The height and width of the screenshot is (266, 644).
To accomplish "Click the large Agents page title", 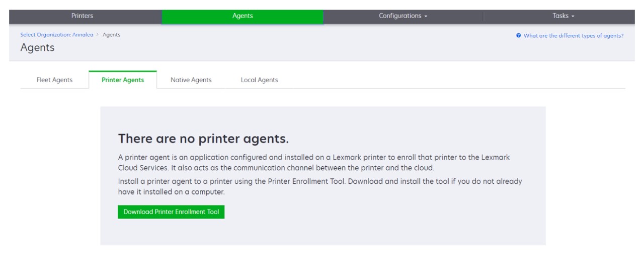I will pos(37,48).
